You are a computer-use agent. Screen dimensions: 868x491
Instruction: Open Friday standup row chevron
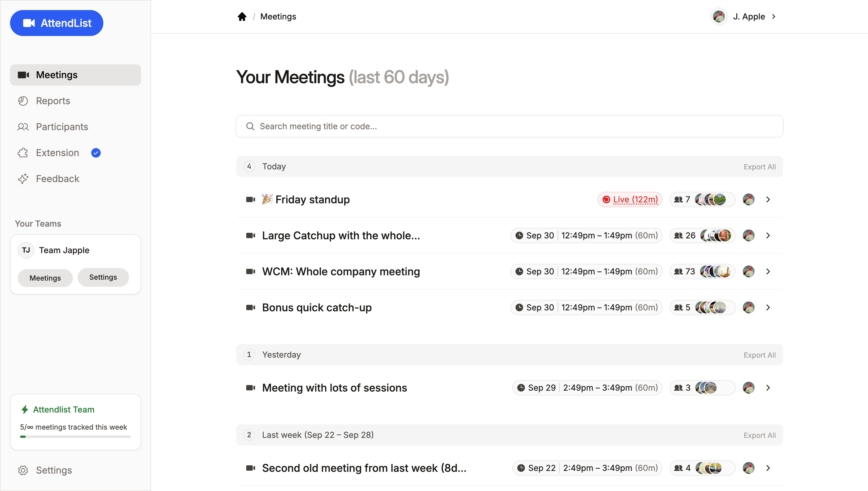pyautogui.click(x=768, y=199)
